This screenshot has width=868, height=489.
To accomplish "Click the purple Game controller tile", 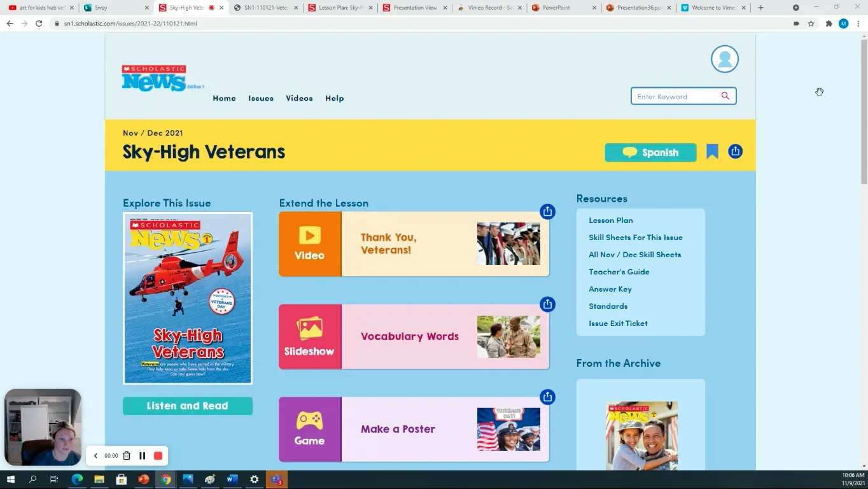I will point(310,429).
